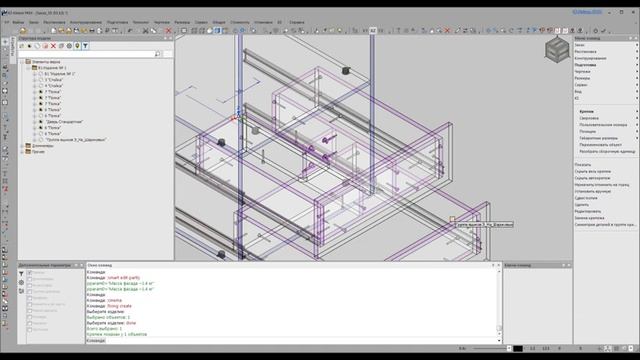Click "Скрыть весь крепеж" in the right panel
This screenshot has height=360, width=640.
[x=593, y=171]
